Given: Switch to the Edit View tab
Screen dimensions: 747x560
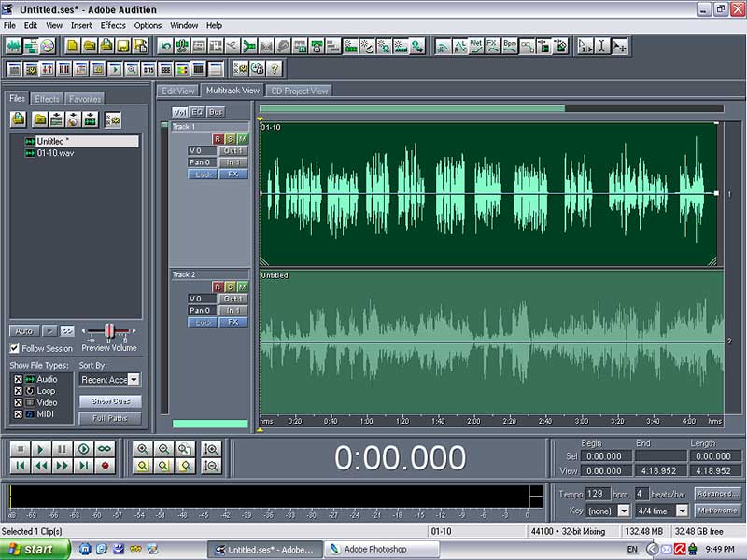Looking at the screenshot, I should coord(178,91).
